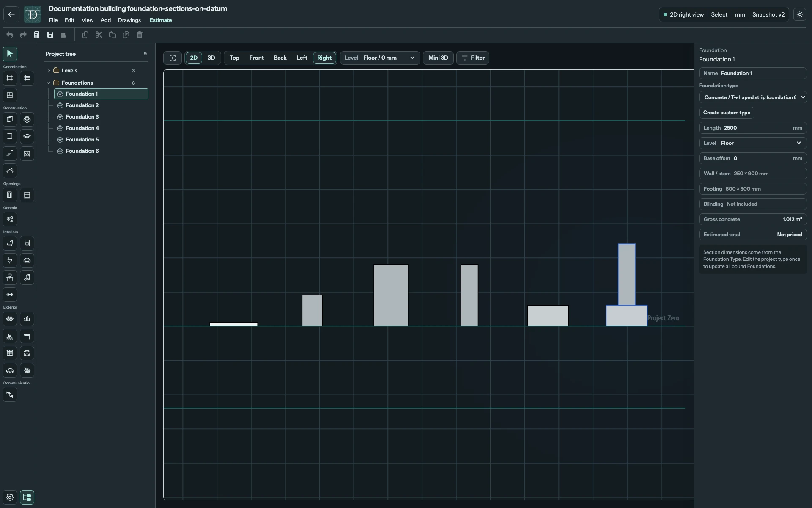The height and width of the screenshot is (508, 812).
Task: Choose the grass plant icon
Action: click(27, 370)
